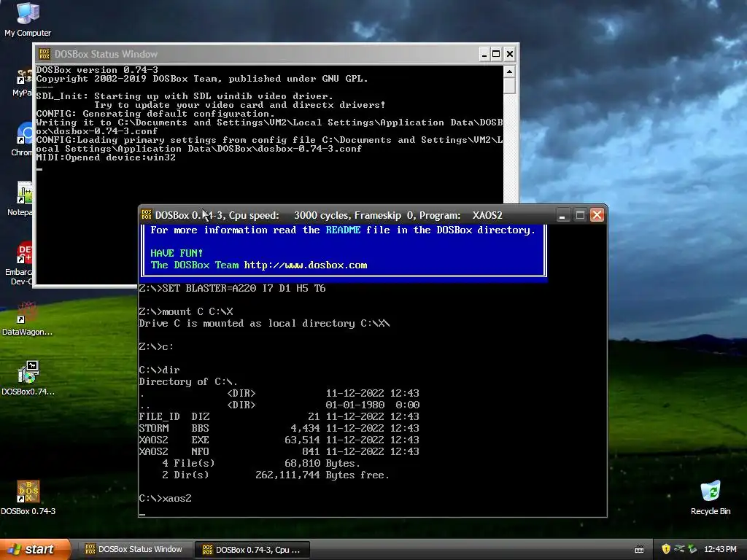This screenshot has height=560, width=747.
Task: Click the XAOS2 NFO directory row
Action: point(279,451)
